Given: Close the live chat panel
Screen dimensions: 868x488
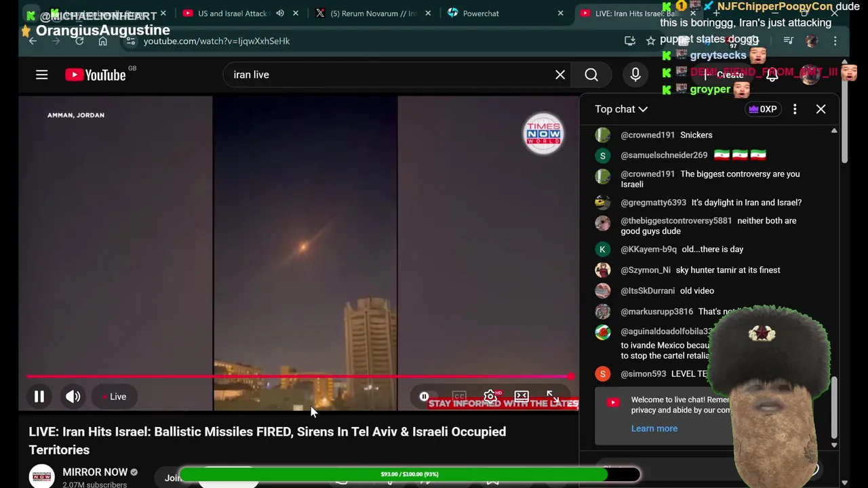Looking at the screenshot, I should tap(821, 109).
